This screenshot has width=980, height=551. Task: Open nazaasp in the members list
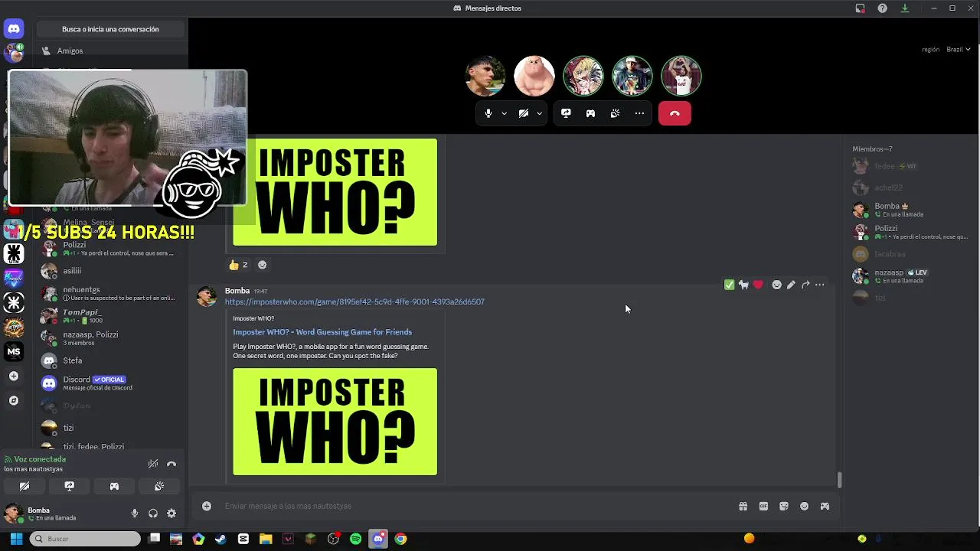coord(911,275)
